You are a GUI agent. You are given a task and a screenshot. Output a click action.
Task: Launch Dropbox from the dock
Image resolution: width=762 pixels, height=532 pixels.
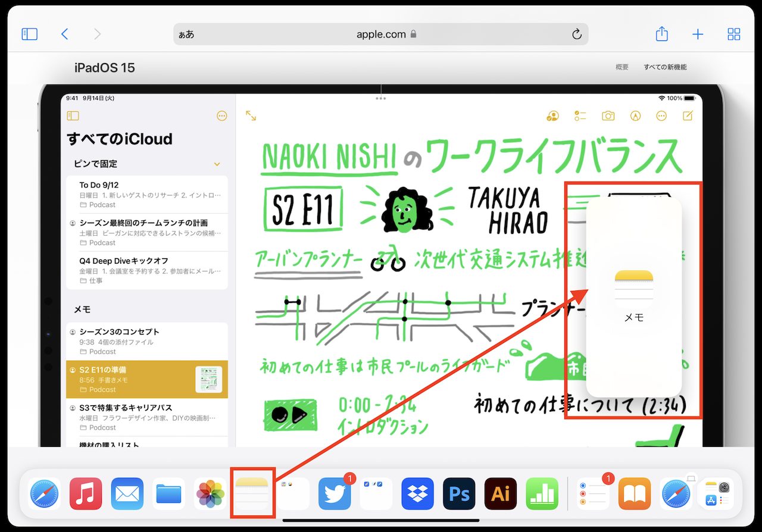coord(418,494)
